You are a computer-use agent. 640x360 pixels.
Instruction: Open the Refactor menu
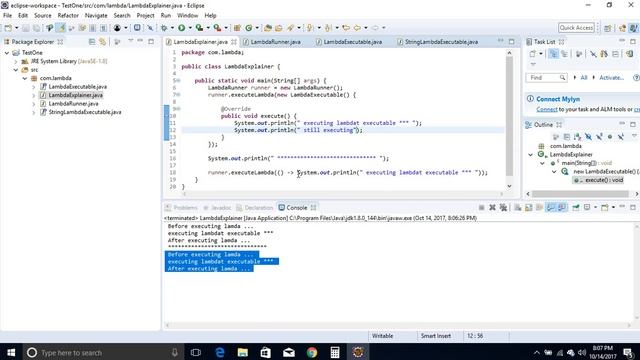pos(68,16)
